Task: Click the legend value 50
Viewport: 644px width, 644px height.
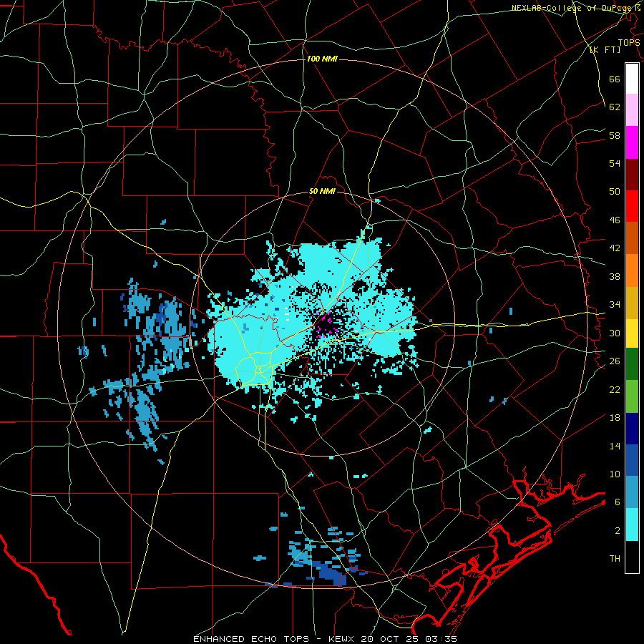Action: (615, 192)
